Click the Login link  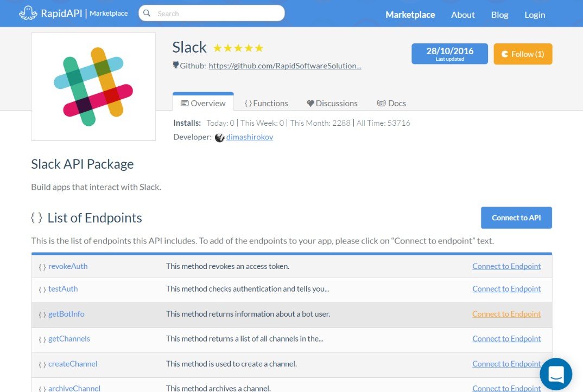pyautogui.click(x=535, y=15)
